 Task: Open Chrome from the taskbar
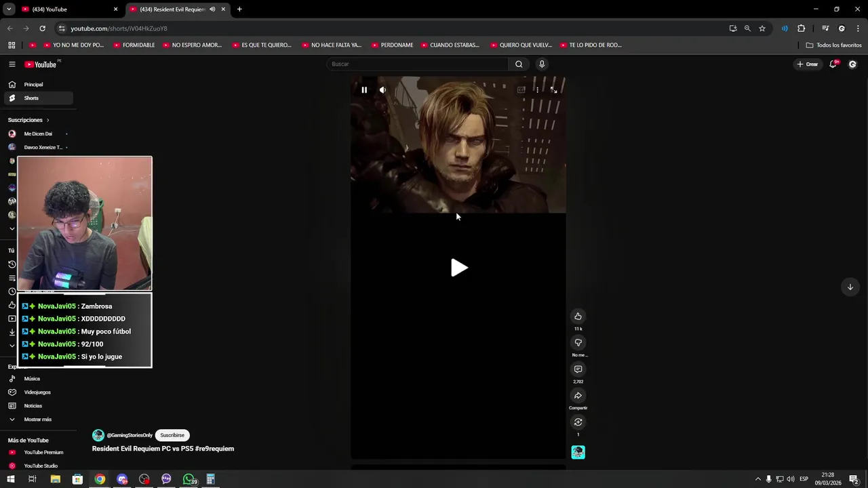click(100, 479)
